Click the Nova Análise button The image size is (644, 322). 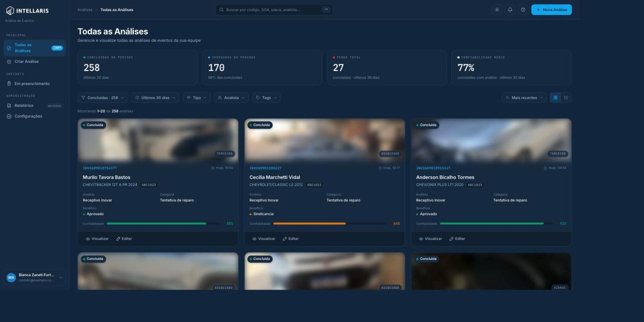[x=552, y=10]
